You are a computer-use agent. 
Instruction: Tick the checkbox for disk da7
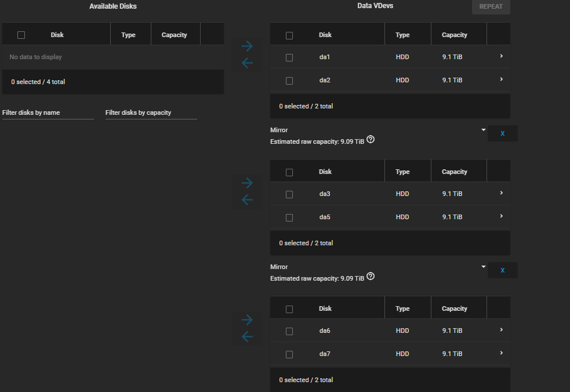(x=289, y=354)
